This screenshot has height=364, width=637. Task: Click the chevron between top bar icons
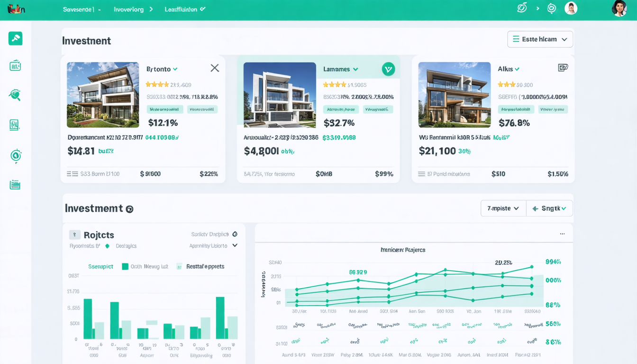537,9
